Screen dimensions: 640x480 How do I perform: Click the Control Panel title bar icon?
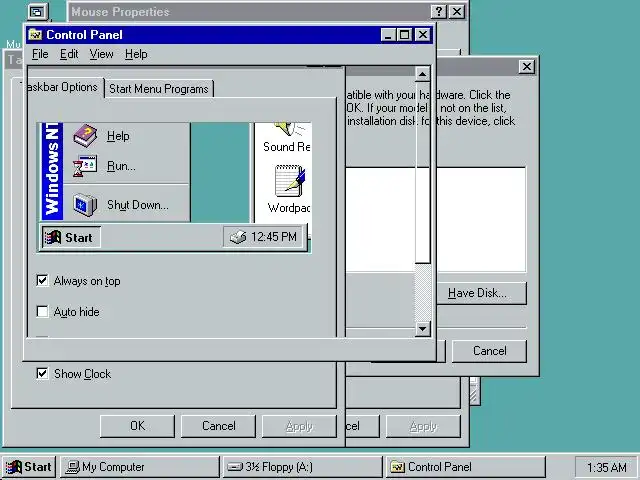pos(35,35)
